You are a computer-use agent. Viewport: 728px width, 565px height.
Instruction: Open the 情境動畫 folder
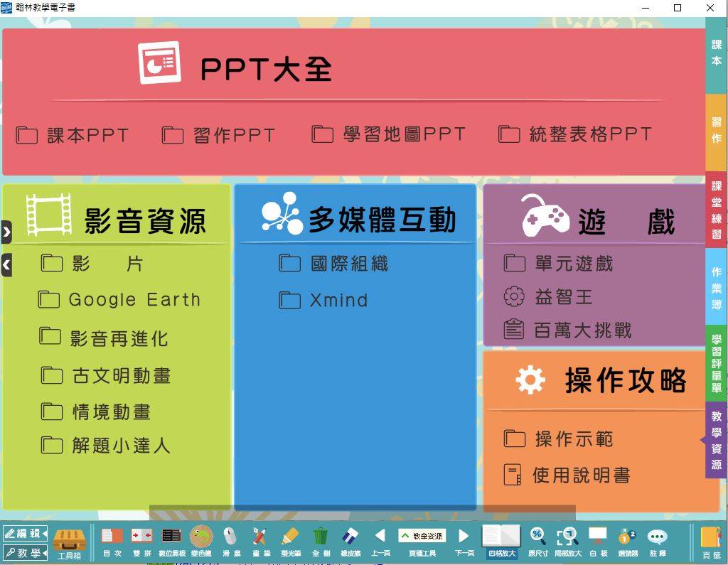coord(96,411)
